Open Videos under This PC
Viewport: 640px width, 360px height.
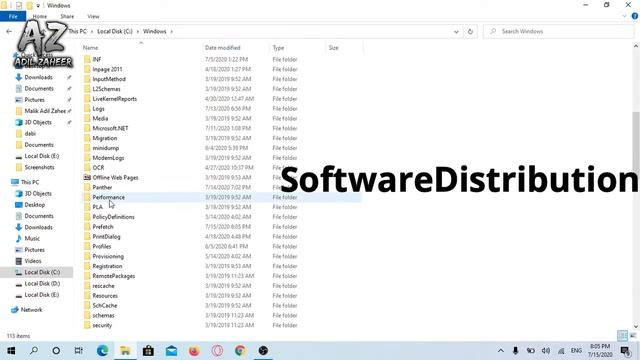[33, 261]
